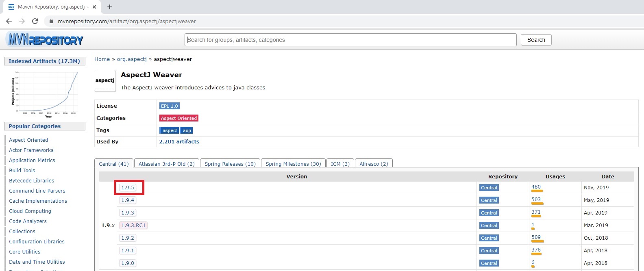The width and height of the screenshot is (644, 271).
Task: Switch to the Central (41) tab
Action: [x=114, y=164]
